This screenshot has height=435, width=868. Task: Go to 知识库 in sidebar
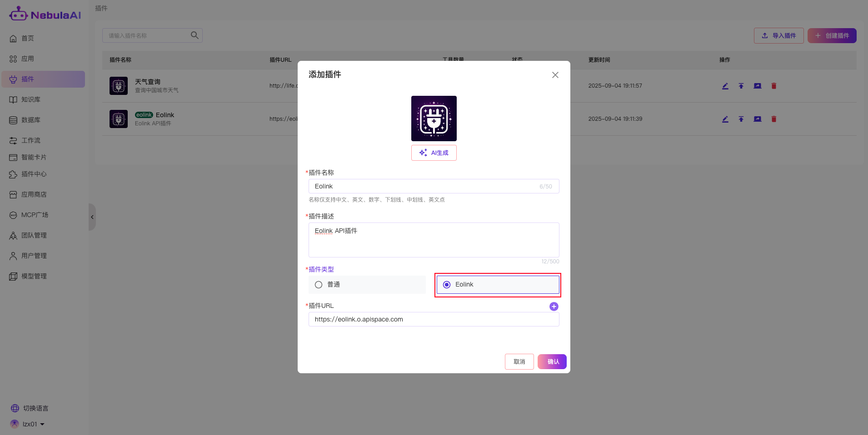pyautogui.click(x=43, y=99)
